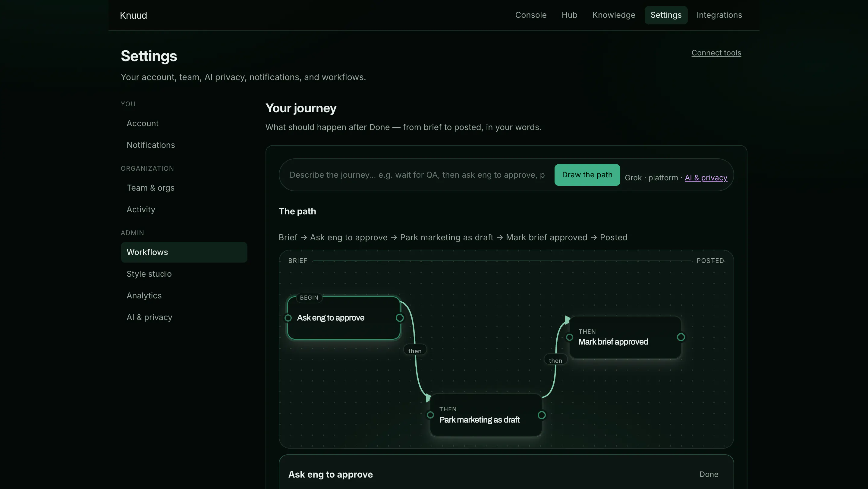Click input port of Park marketing as draft
Image resolution: width=868 pixels, height=489 pixels.
(430, 415)
